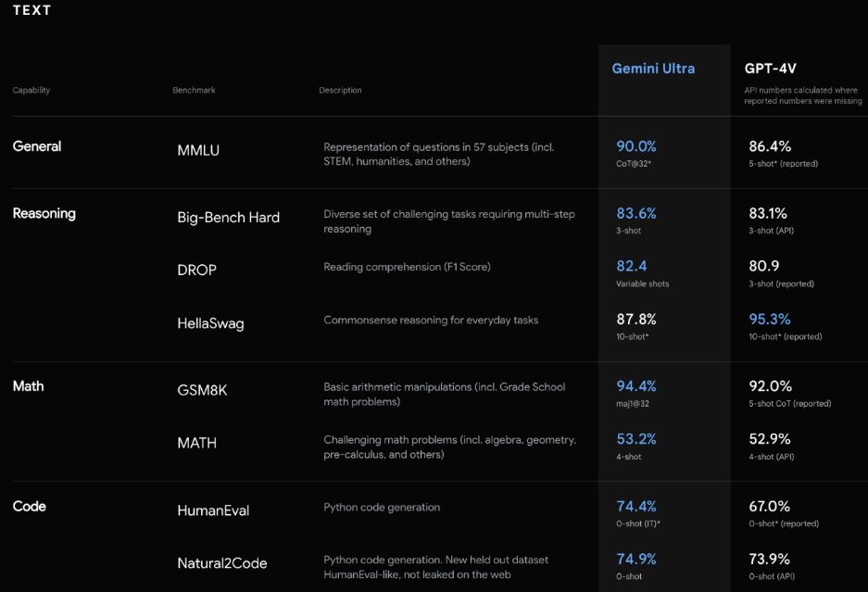Select the 74.9% Natural2Code score
Image resolution: width=868 pixels, height=592 pixels.
[636, 559]
